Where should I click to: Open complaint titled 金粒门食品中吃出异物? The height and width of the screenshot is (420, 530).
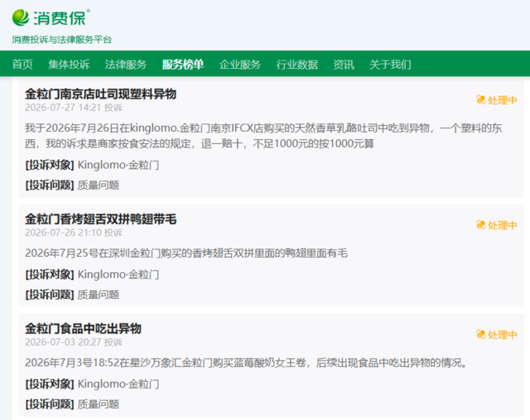coord(83,328)
